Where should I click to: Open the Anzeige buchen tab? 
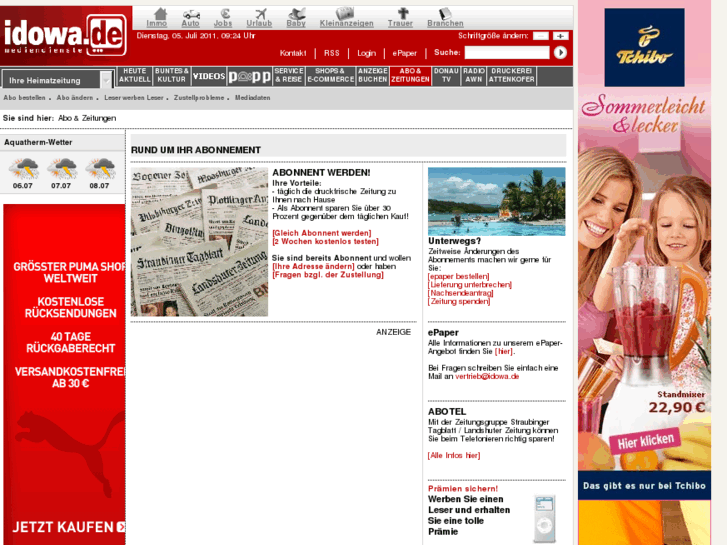[x=372, y=75]
